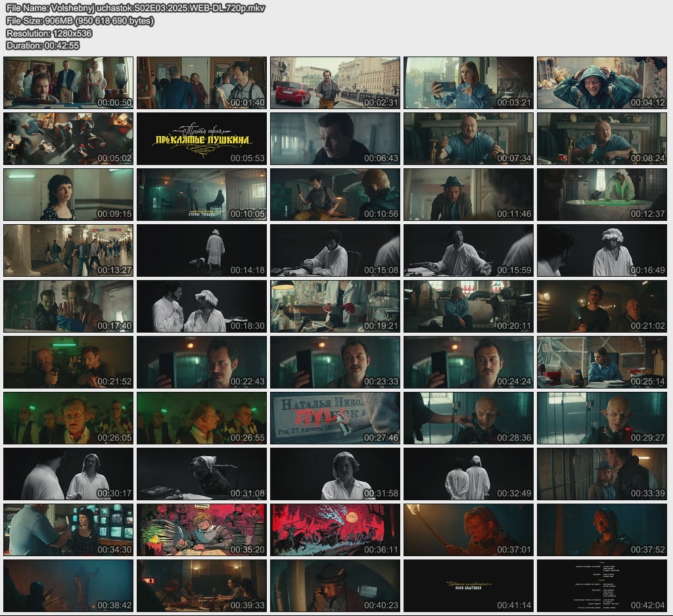This screenshot has height=616, width=673.
Task: Open the metro station thumbnail at 00:13:27
Action: [68, 250]
